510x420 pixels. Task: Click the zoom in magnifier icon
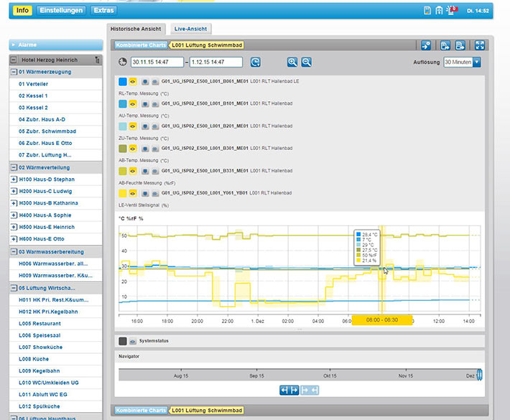(292, 62)
